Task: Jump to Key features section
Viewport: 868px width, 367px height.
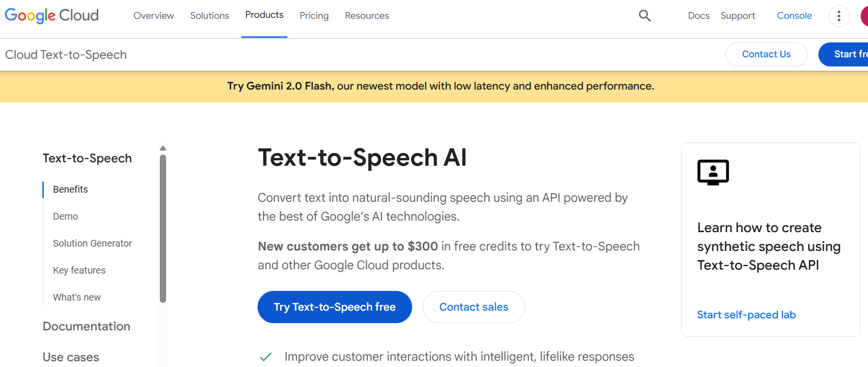Action: tap(79, 270)
